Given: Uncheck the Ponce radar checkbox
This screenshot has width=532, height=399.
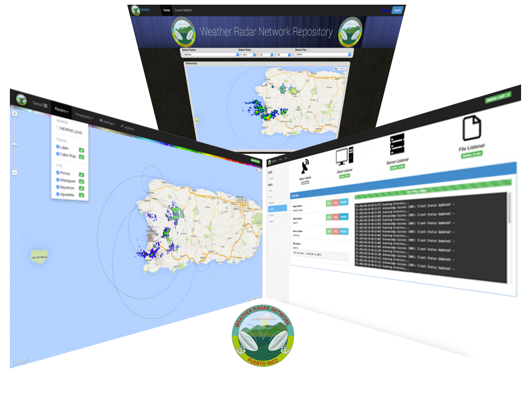Looking at the screenshot, I should tap(58, 172).
